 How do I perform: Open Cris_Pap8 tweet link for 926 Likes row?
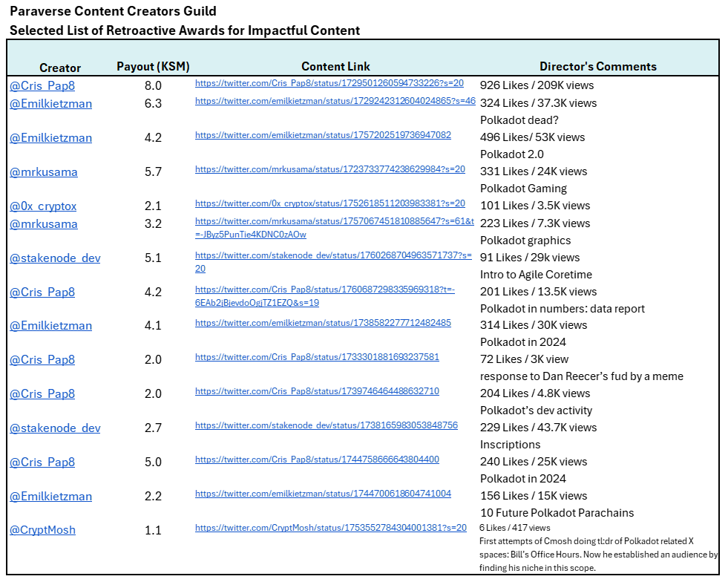[329, 83]
